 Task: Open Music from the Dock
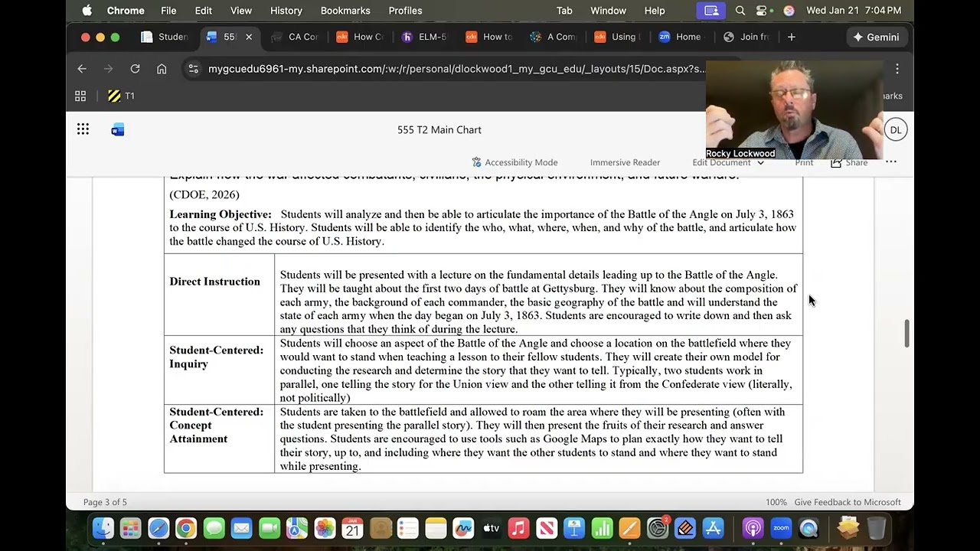[518, 528]
